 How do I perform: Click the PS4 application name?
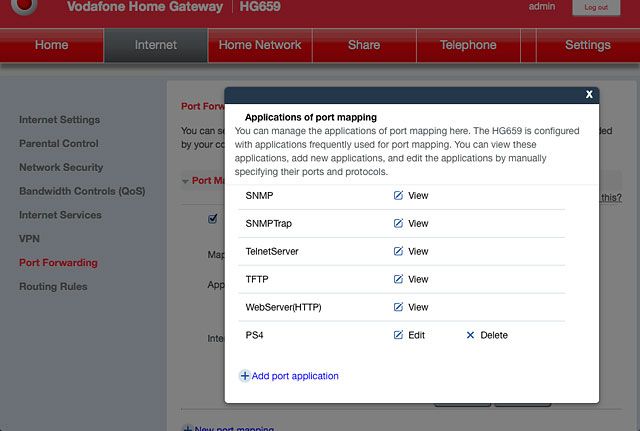[x=254, y=335]
